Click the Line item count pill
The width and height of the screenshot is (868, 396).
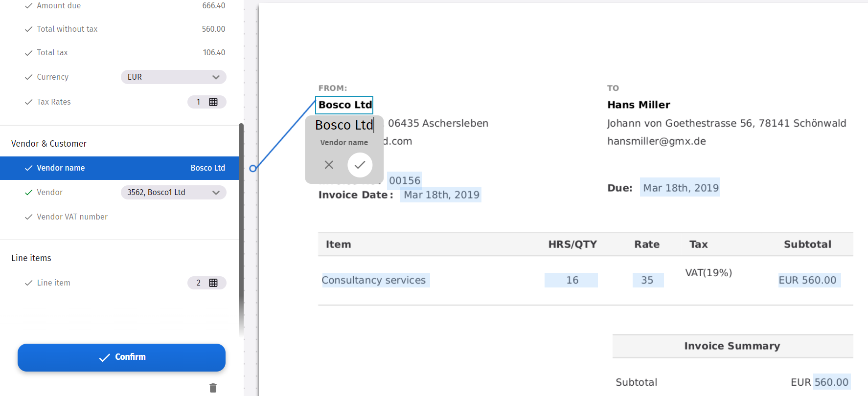pyautogui.click(x=206, y=283)
